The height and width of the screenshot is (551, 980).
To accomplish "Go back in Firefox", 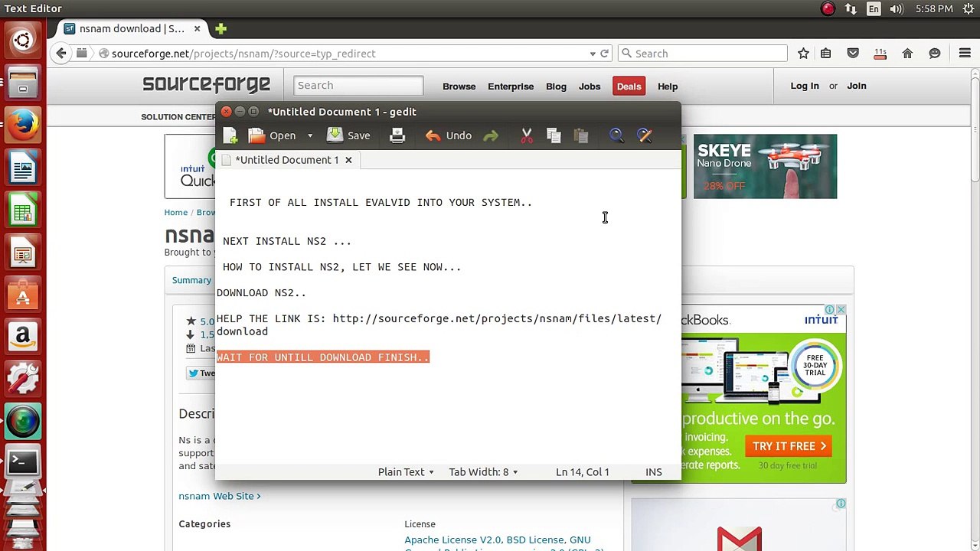I will pos(61,54).
